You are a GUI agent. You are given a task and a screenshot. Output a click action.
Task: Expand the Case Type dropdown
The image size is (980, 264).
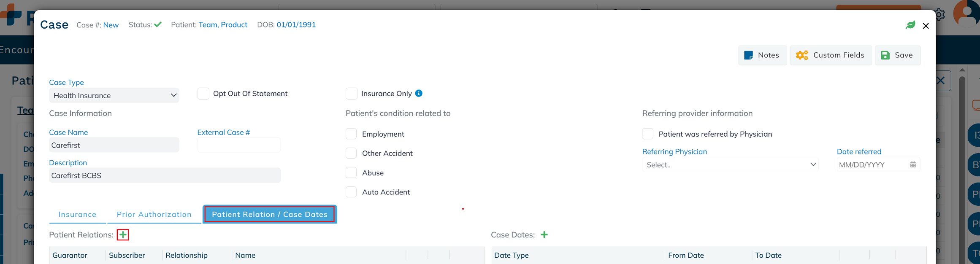pyautogui.click(x=114, y=96)
